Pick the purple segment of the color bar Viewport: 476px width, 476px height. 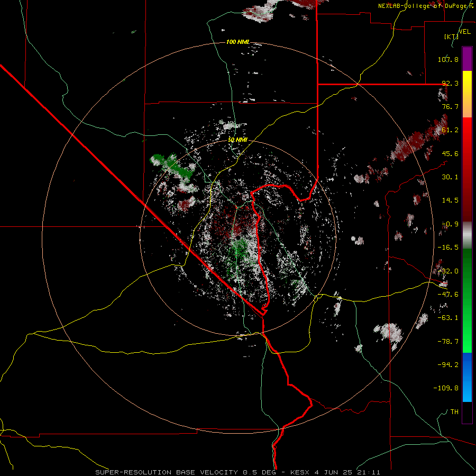click(x=467, y=59)
